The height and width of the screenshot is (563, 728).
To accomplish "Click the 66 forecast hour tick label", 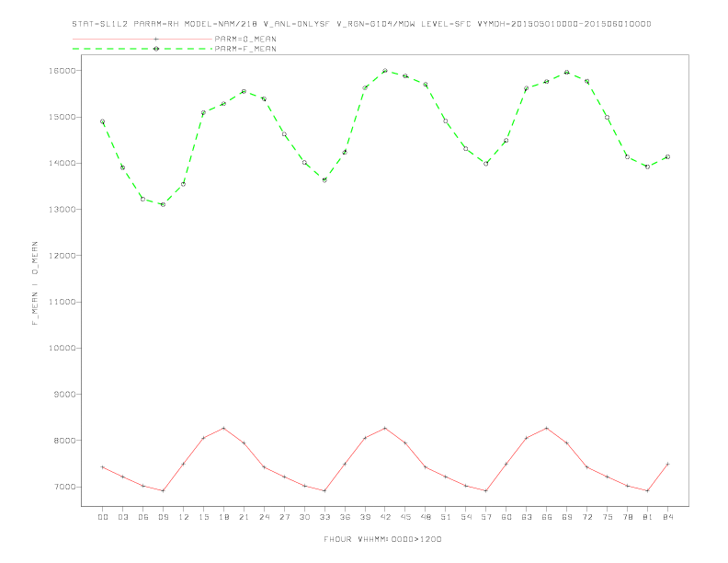I will pyautogui.click(x=547, y=517).
